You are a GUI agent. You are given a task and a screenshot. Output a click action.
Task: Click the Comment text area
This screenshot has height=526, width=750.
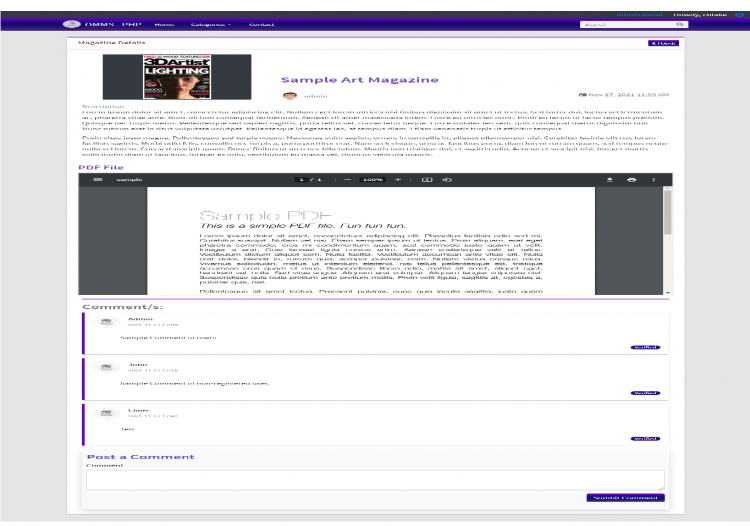(375, 480)
